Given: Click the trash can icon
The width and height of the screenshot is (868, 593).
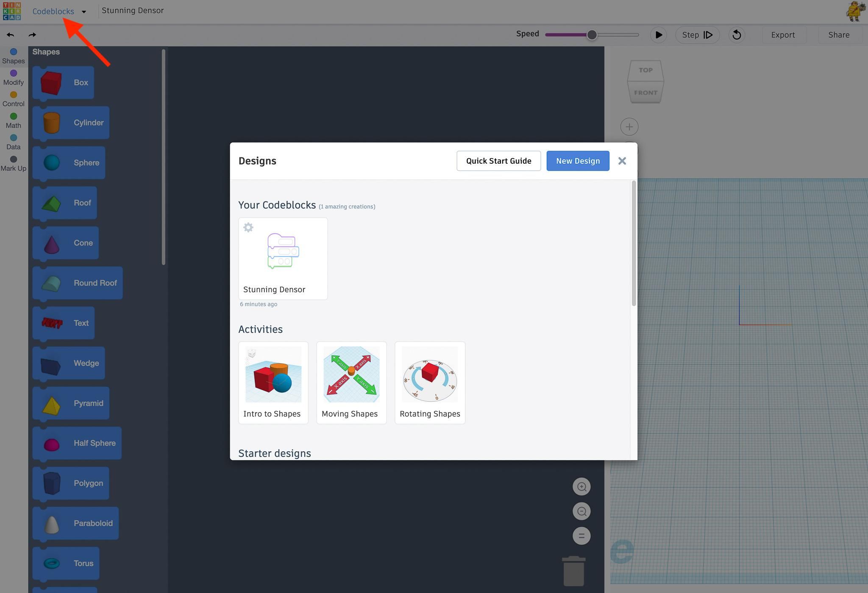Looking at the screenshot, I should pos(574,571).
